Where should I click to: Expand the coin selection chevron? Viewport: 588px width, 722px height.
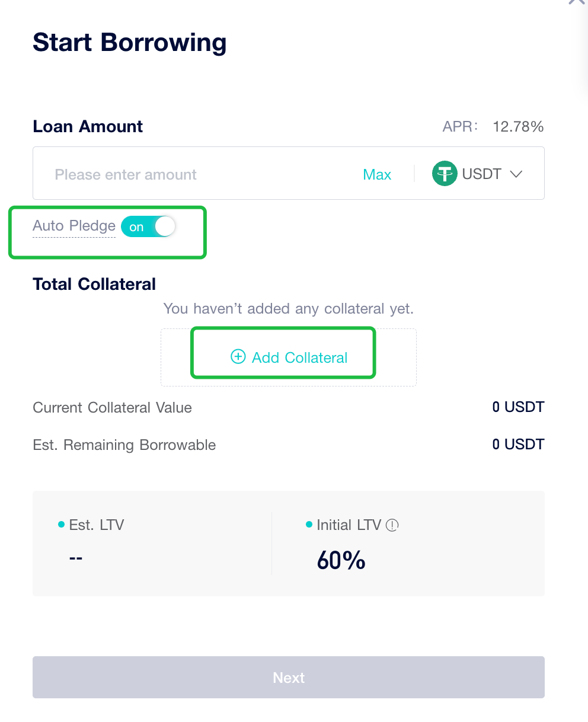[515, 174]
